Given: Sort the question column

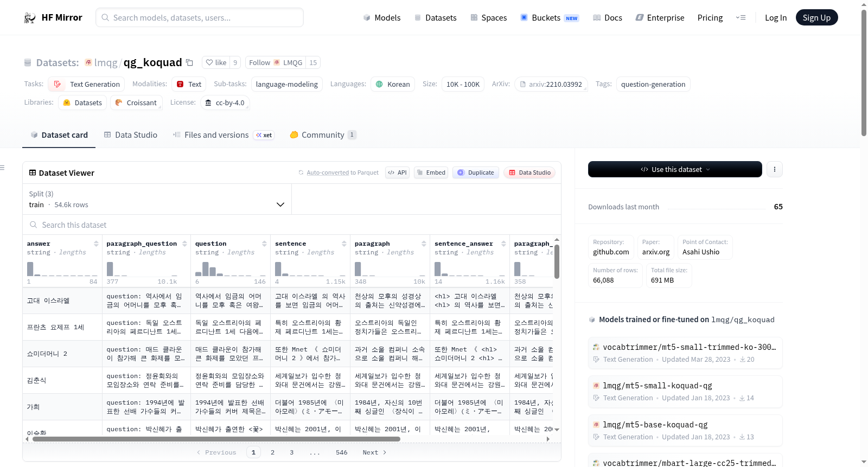Looking at the screenshot, I should pos(264,244).
